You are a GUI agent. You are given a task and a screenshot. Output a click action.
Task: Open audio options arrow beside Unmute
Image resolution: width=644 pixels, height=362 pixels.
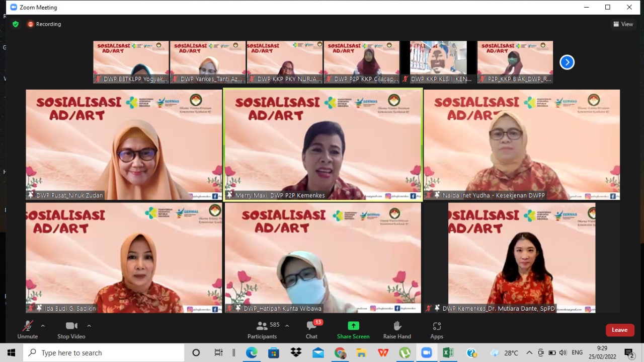coord(43,326)
